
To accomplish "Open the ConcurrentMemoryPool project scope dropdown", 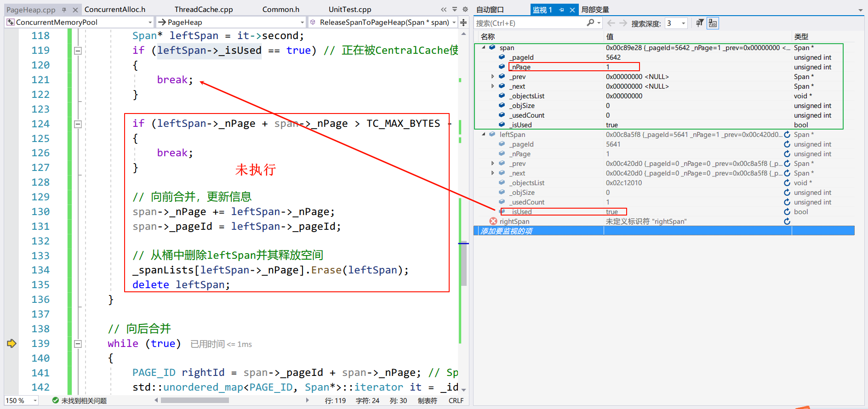I will [150, 22].
